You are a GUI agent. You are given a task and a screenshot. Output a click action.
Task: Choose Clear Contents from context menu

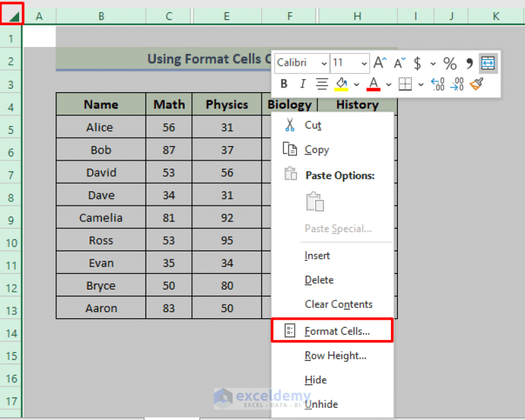point(332,305)
